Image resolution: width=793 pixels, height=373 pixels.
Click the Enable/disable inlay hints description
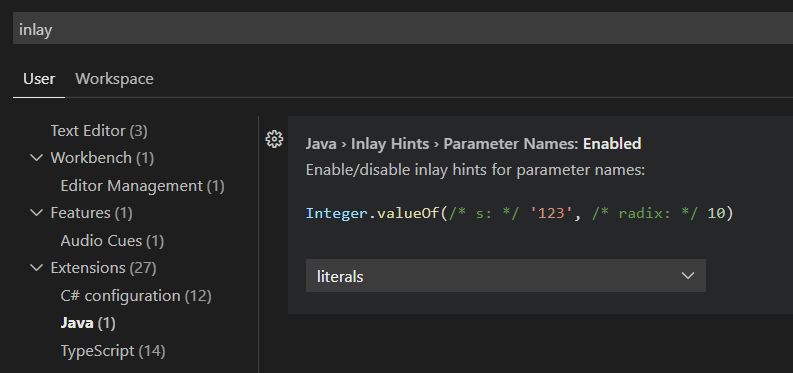tap(475, 170)
